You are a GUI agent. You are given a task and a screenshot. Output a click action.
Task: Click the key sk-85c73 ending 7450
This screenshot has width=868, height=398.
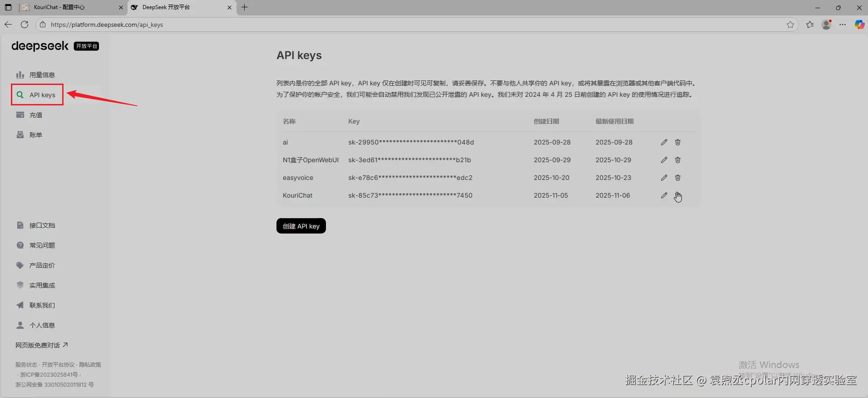point(410,195)
